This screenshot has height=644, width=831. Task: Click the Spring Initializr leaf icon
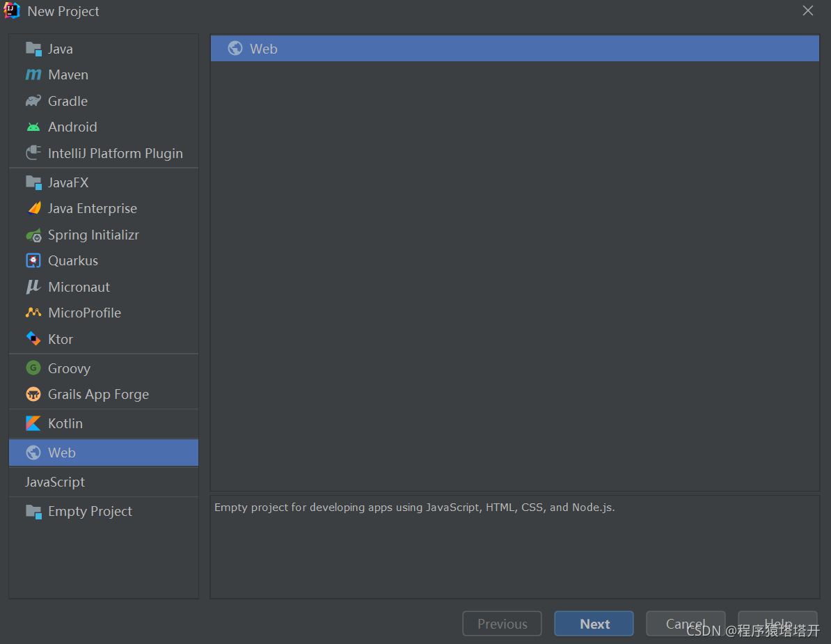point(33,235)
